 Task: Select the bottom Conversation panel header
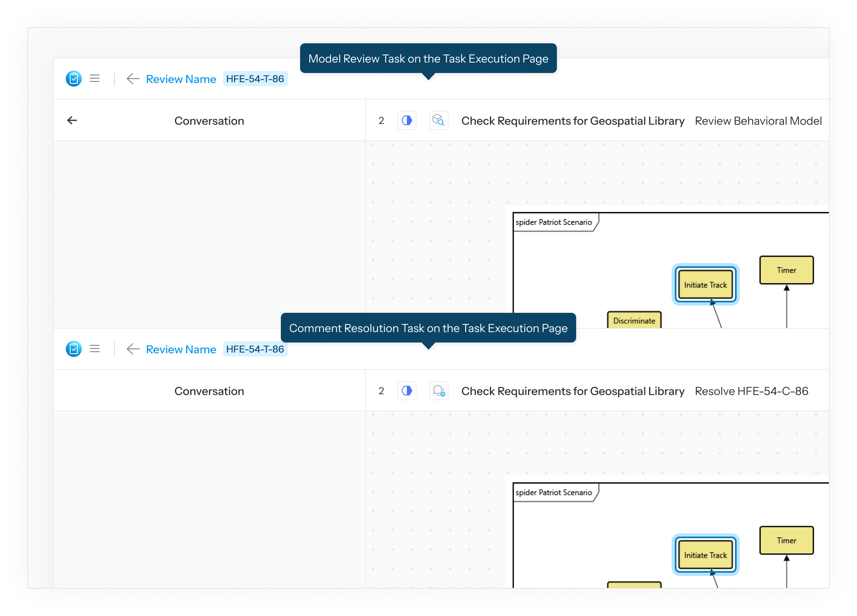pos(209,391)
